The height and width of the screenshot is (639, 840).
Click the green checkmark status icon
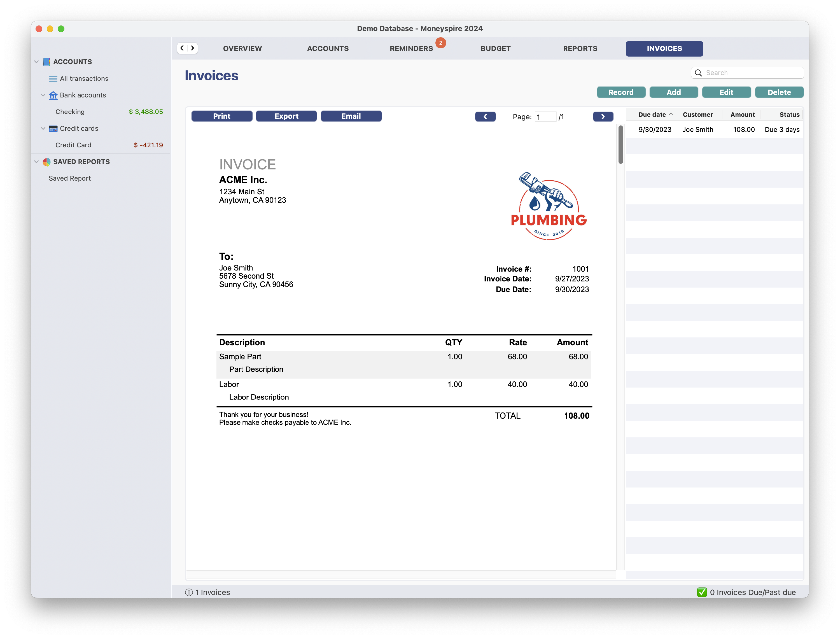tap(702, 592)
